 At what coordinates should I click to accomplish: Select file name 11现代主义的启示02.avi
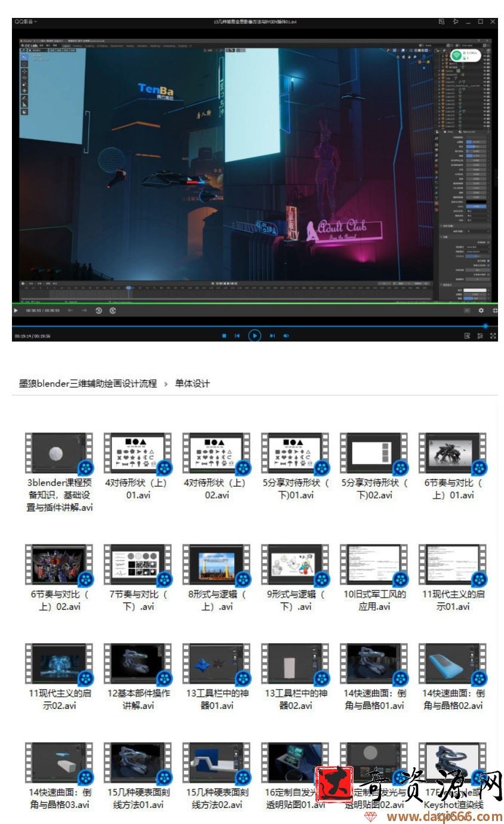(59, 699)
